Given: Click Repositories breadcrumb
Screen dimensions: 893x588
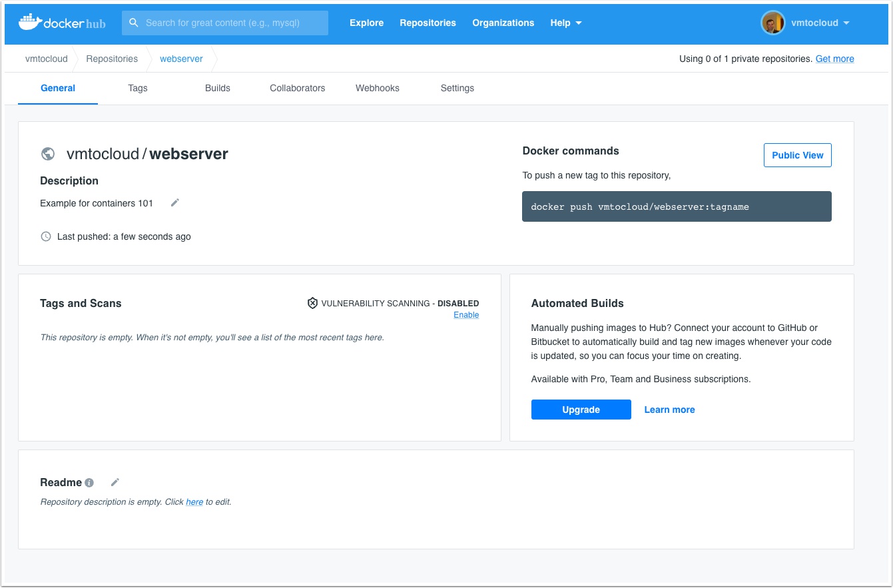Looking at the screenshot, I should click(112, 59).
